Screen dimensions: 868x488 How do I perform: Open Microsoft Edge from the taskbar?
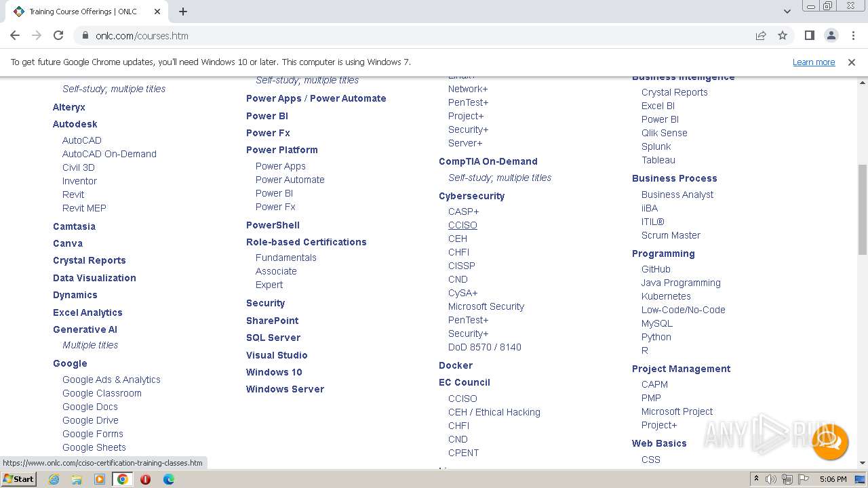[168, 479]
